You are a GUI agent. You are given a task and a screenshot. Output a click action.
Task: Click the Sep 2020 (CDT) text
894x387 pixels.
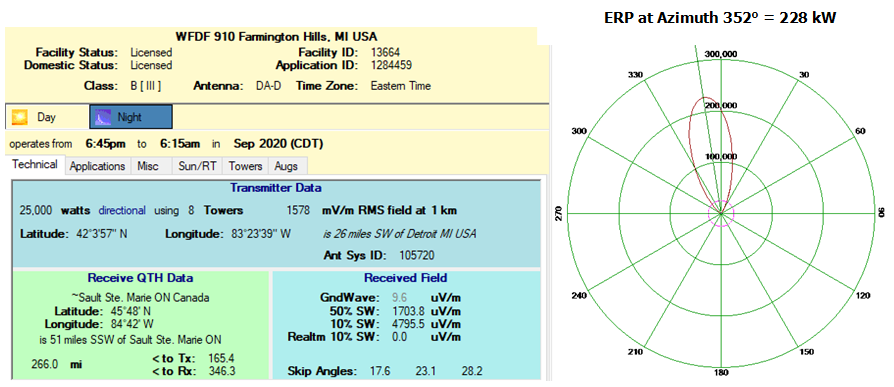(x=278, y=144)
